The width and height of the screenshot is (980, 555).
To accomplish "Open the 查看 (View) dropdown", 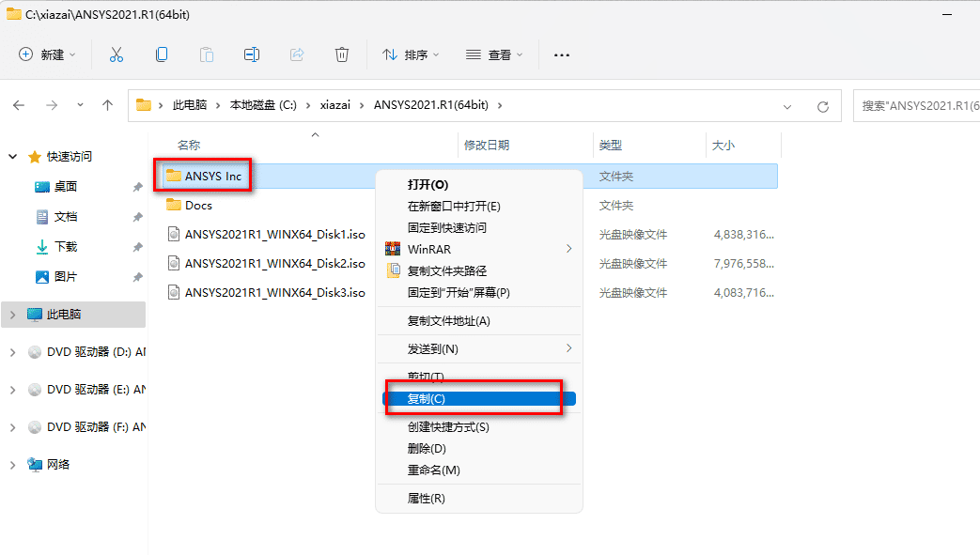I will tap(495, 55).
